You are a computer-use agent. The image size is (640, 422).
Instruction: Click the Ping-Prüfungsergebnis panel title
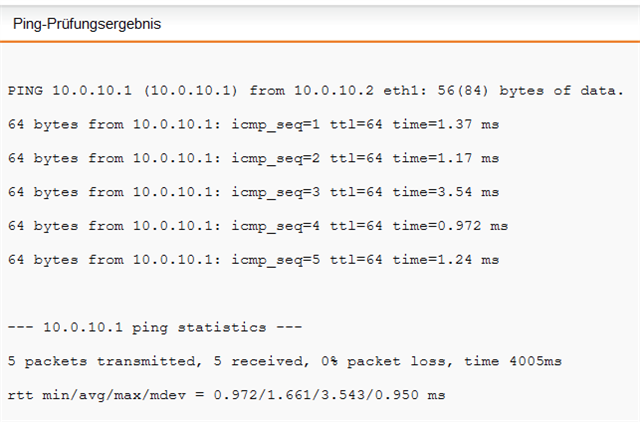(86, 24)
